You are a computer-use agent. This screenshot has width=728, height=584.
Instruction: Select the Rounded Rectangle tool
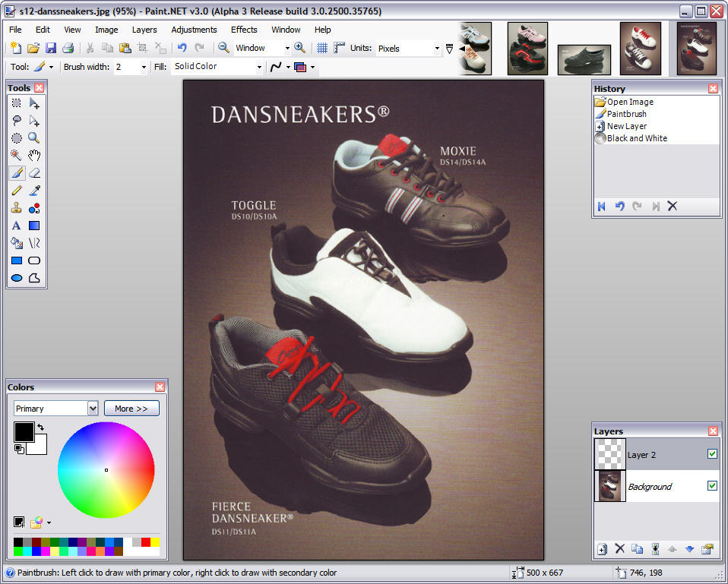click(34, 260)
